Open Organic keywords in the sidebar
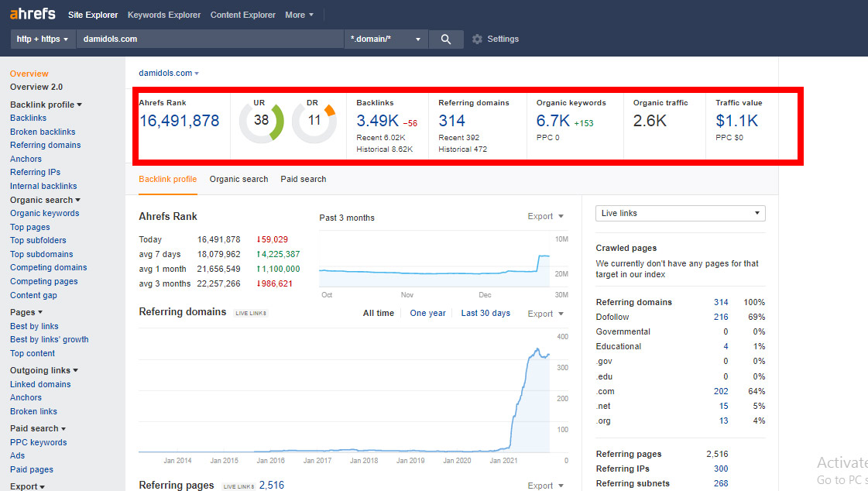Screen dimensions: 868x491 click(44, 213)
